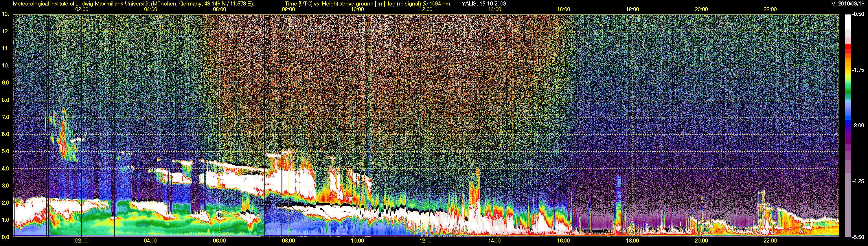Click '14:00' on the lower time axis
Image resolution: width=868 pixels, height=246 pixels.
coord(495,241)
